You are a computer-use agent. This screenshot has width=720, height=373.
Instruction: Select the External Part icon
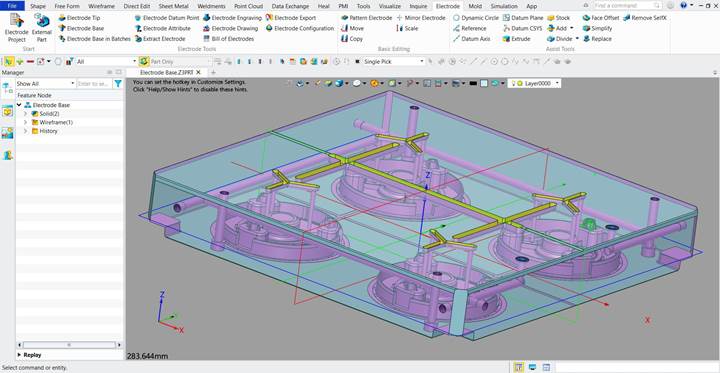click(x=42, y=28)
